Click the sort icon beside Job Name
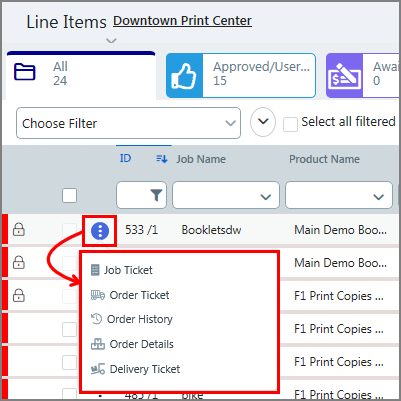Image resolution: width=401 pixels, height=401 pixels. click(162, 159)
